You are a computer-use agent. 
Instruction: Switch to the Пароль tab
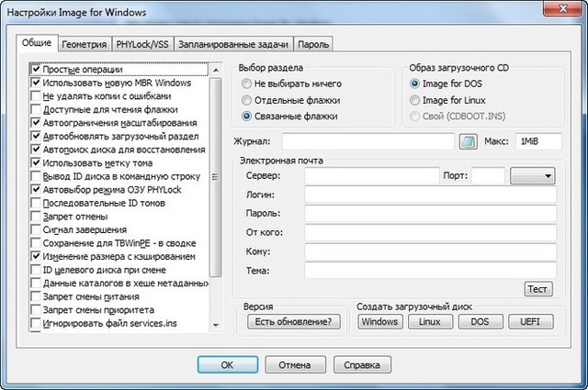pos(313,44)
